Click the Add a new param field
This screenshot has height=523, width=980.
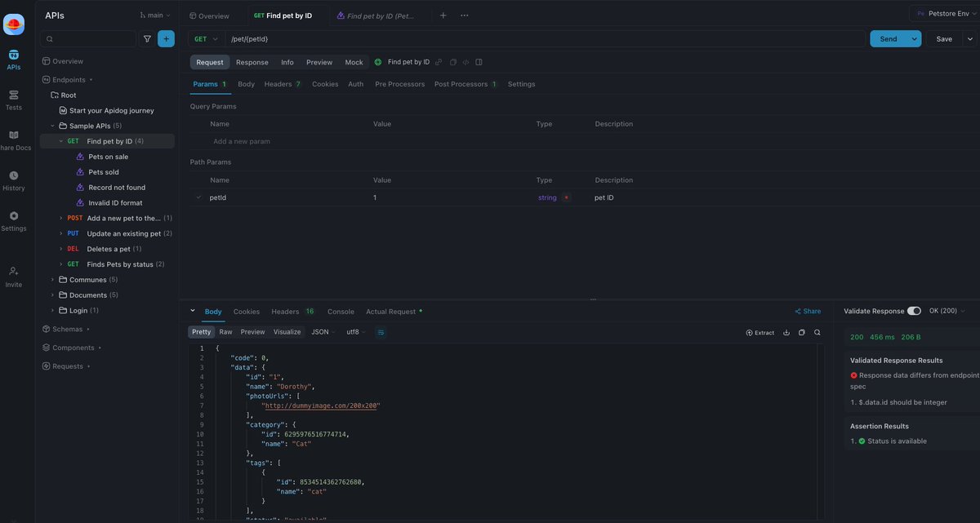[242, 141]
